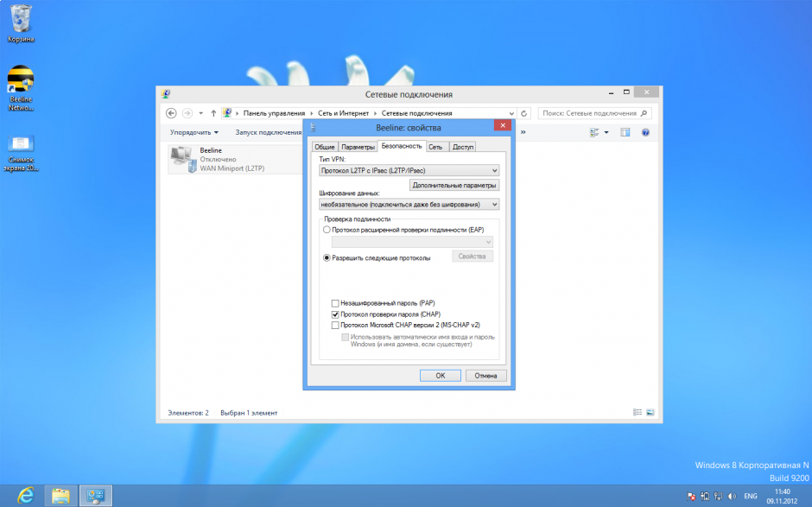Maximize the Сетевые подключения window
This screenshot has width=812, height=507.
(x=626, y=92)
